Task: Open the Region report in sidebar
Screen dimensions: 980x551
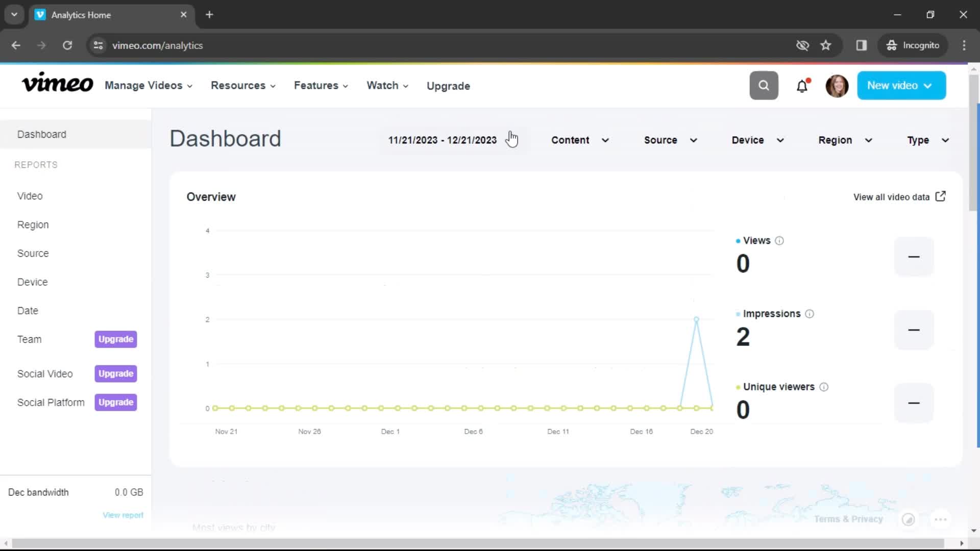Action: [x=33, y=224]
